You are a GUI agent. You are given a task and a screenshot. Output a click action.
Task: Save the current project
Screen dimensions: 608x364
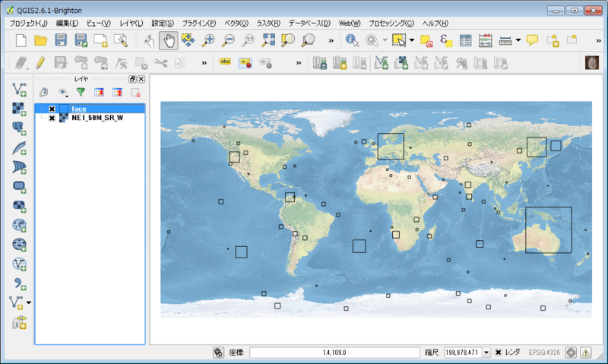pyautogui.click(x=61, y=40)
